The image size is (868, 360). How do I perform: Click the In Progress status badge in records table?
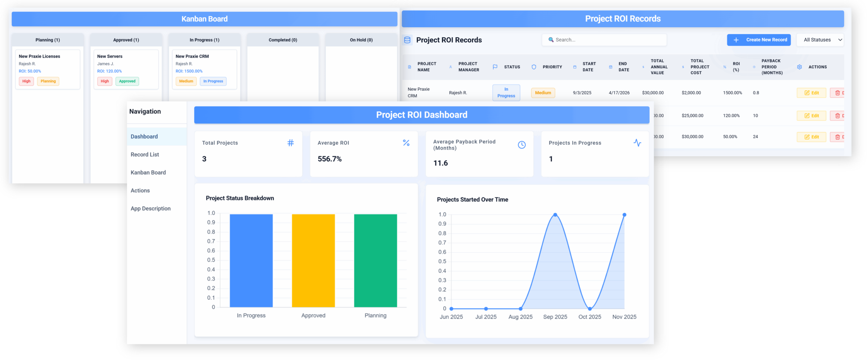[506, 93]
